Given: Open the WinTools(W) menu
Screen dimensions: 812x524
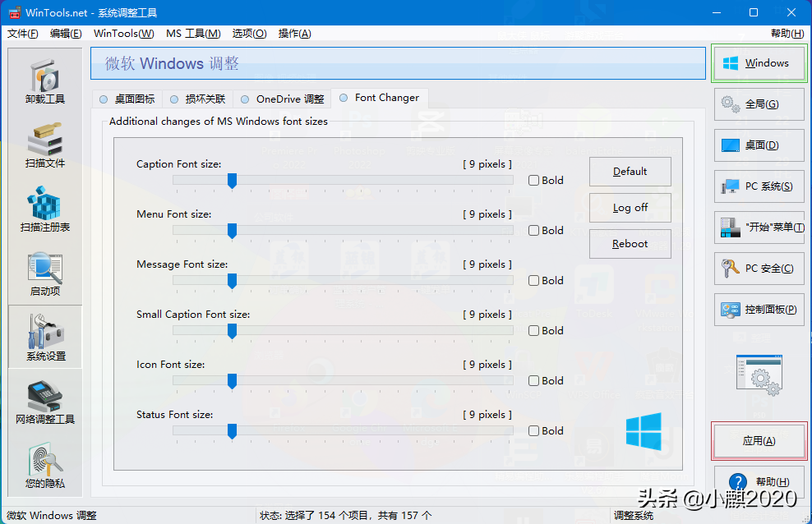Looking at the screenshot, I should 124,34.
